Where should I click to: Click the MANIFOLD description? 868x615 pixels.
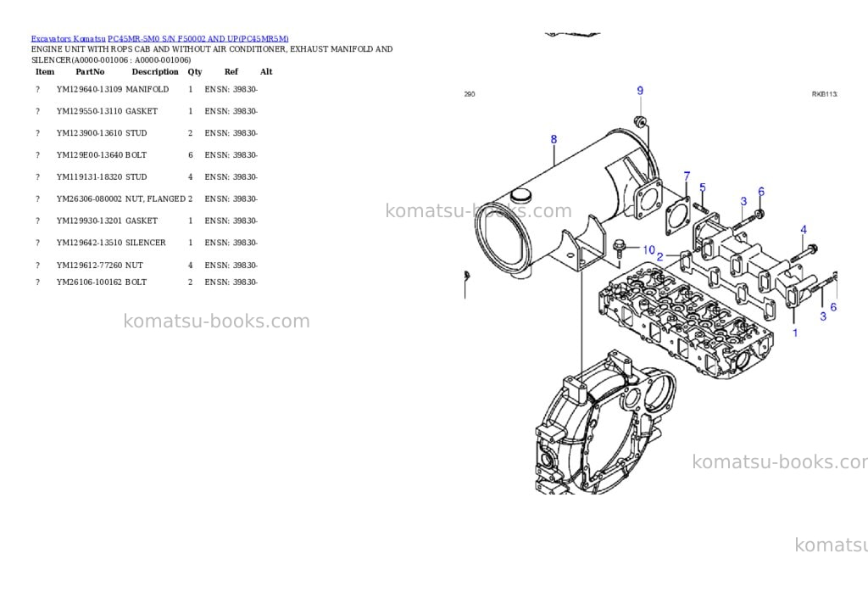147,89
